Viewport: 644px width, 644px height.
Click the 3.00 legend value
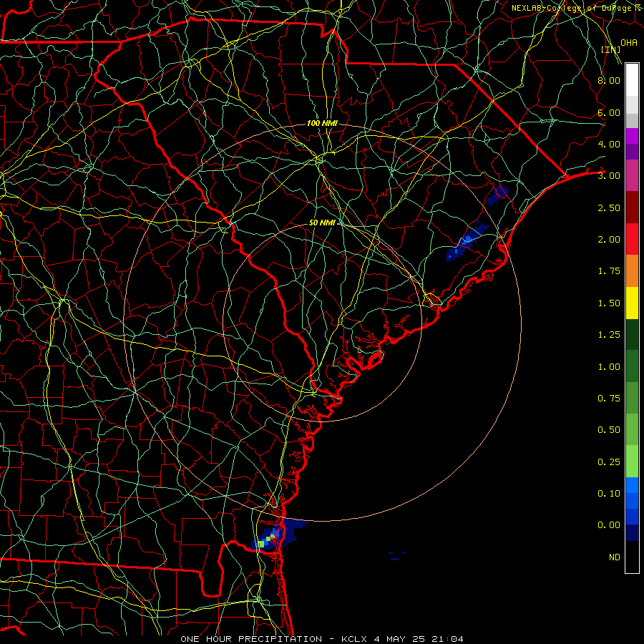point(609,176)
